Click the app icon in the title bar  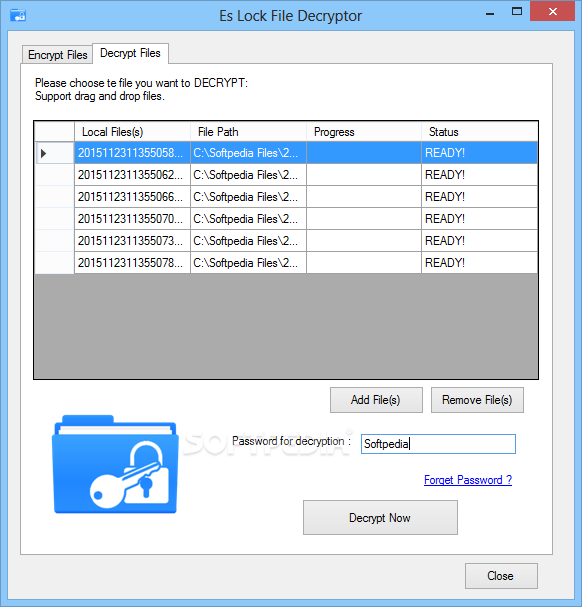point(18,15)
